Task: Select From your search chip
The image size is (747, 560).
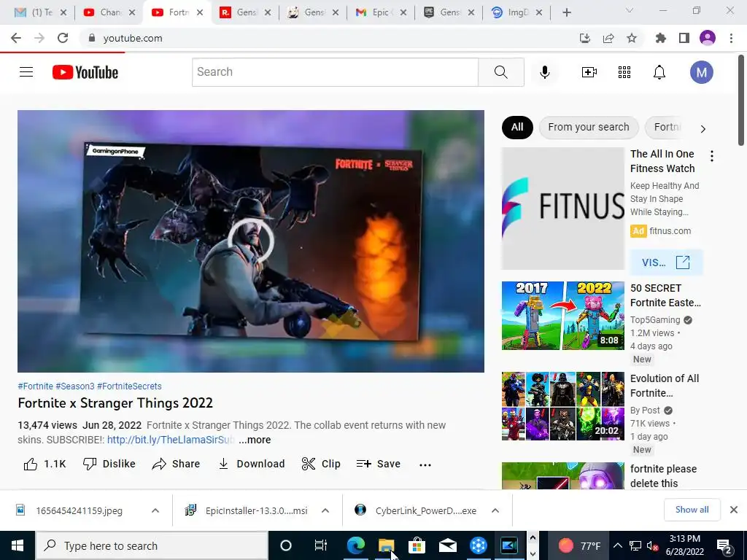Action: point(589,127)
